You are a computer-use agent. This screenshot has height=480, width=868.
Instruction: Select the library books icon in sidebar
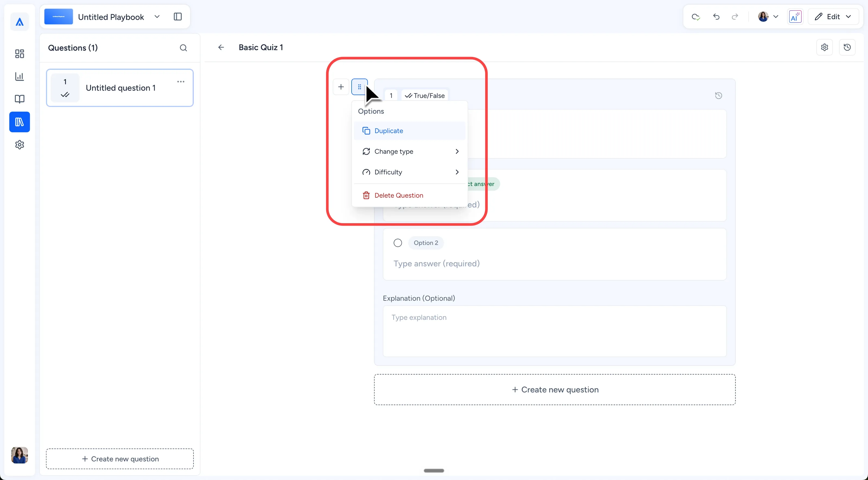20,122
